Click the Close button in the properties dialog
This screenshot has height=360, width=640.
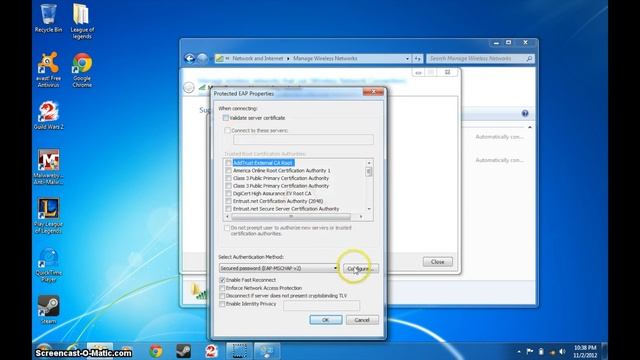click(438, 262)
